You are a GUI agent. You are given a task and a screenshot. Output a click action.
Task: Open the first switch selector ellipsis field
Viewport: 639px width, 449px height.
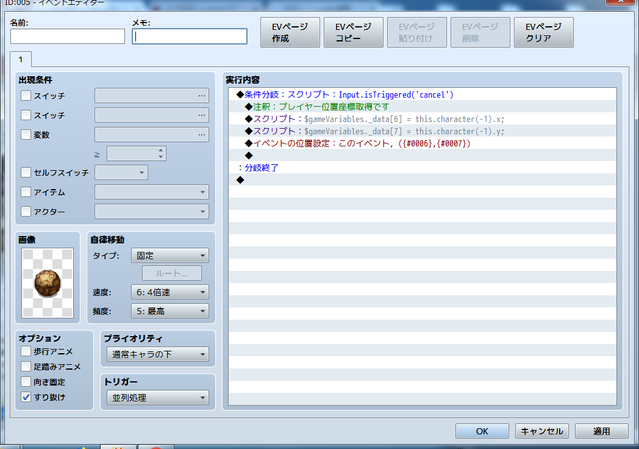152,95
